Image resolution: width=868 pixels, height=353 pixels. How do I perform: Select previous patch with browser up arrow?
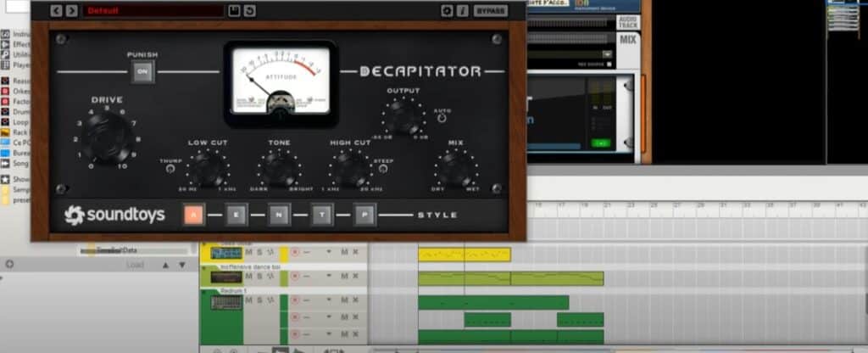165,265
